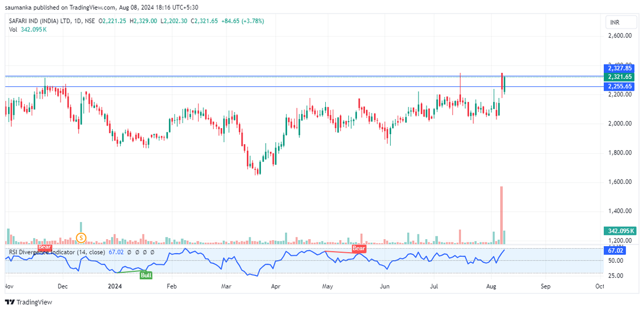Click the Jul label on time axis

435,286
